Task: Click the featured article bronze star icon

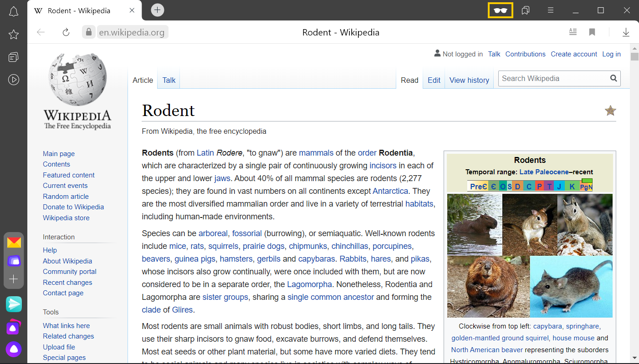Action: [x=610, y=111]
